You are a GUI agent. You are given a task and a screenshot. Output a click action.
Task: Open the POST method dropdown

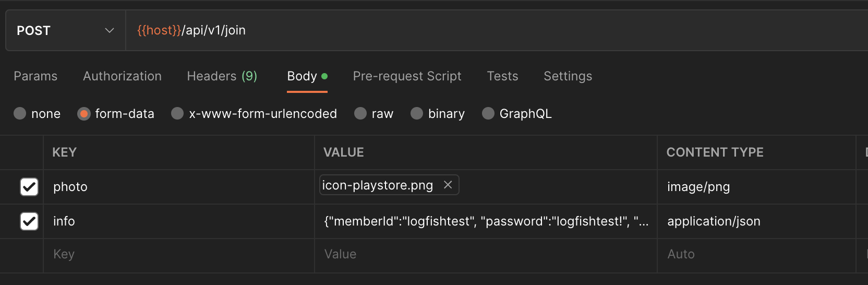click(65, 30)
